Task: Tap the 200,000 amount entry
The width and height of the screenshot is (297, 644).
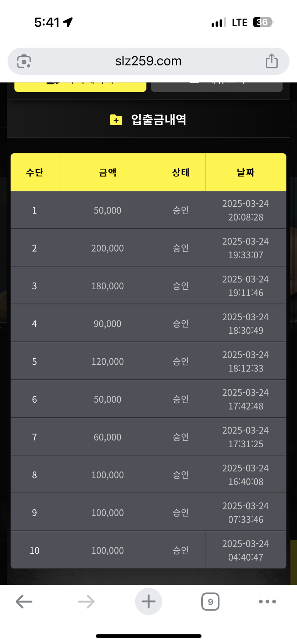Action: tap(107, 248)
